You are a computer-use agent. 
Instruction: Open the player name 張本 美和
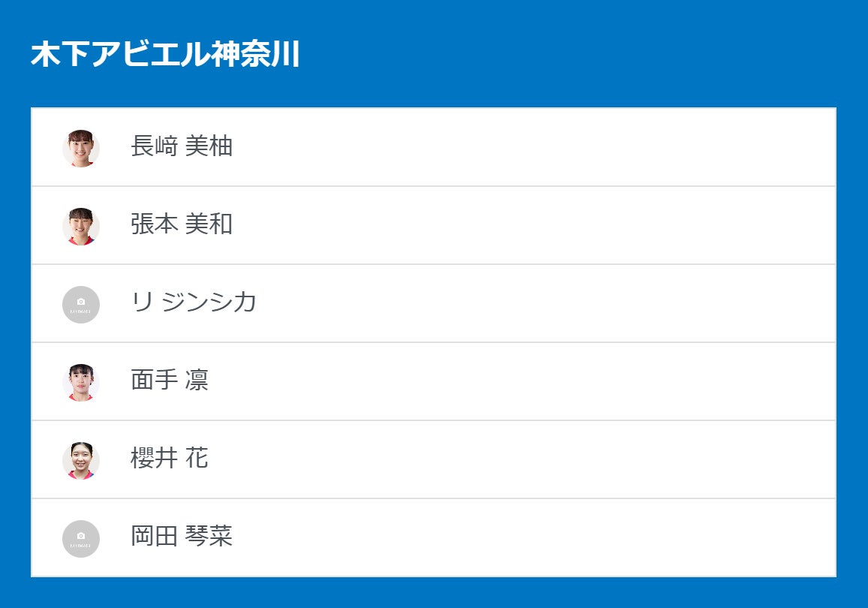tap(182, 224)
